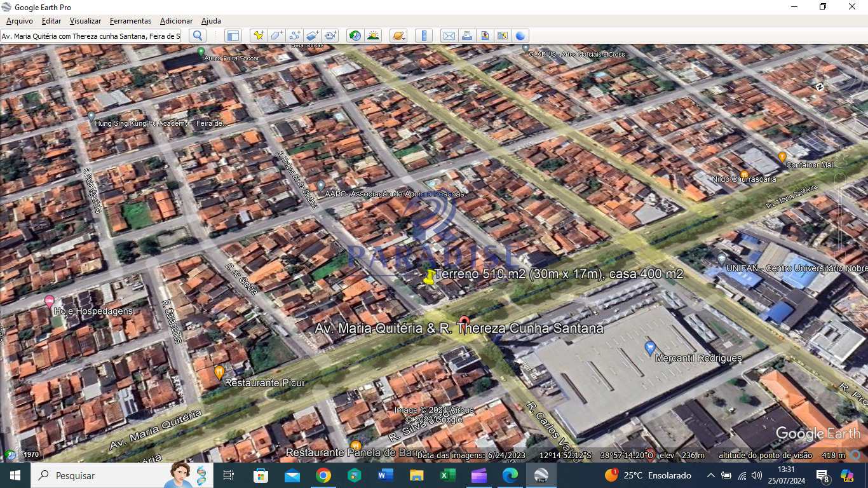The image size is (868, 488).
Task: Open the Google Earth web globe icon
Action: [520, 36]
